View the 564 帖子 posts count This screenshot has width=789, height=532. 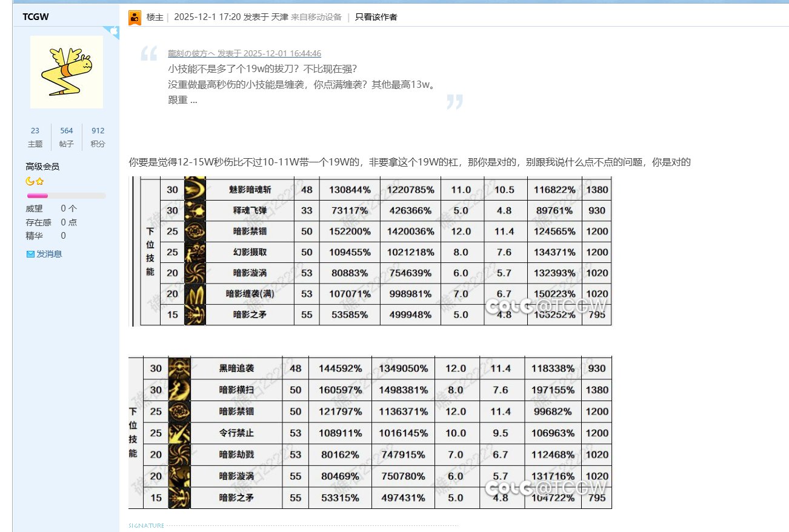(x=67, y=137)
